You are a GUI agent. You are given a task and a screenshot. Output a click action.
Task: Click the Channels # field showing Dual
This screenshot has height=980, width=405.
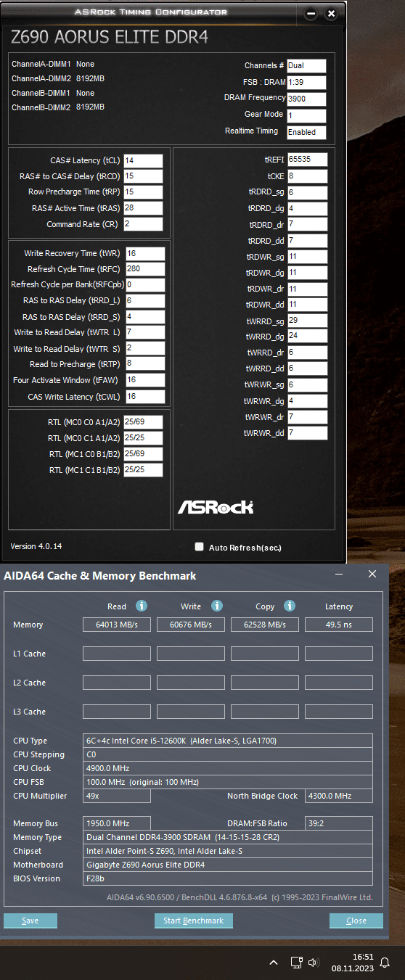pos(306,66)
